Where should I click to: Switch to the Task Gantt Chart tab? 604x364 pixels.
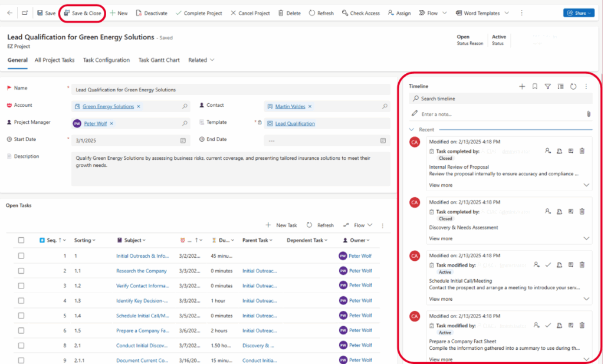click(x=159, y=60)
